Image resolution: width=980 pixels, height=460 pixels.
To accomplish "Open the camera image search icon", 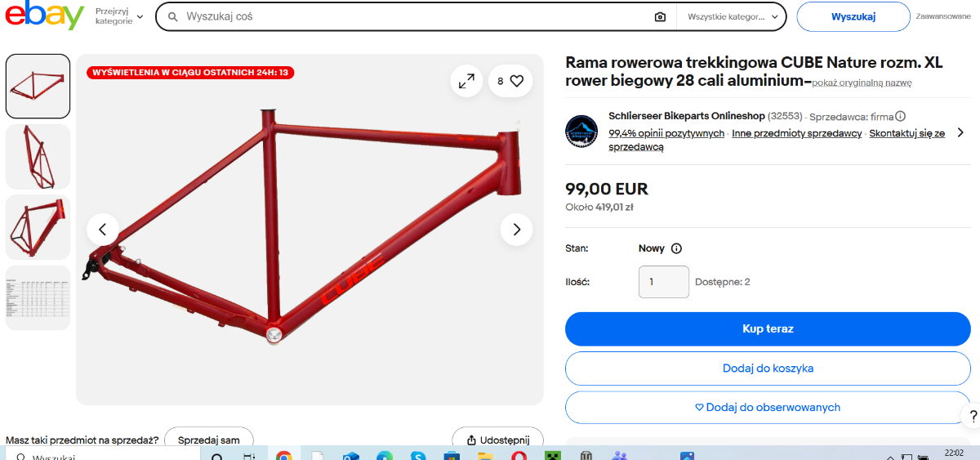I will click(660, 16).
